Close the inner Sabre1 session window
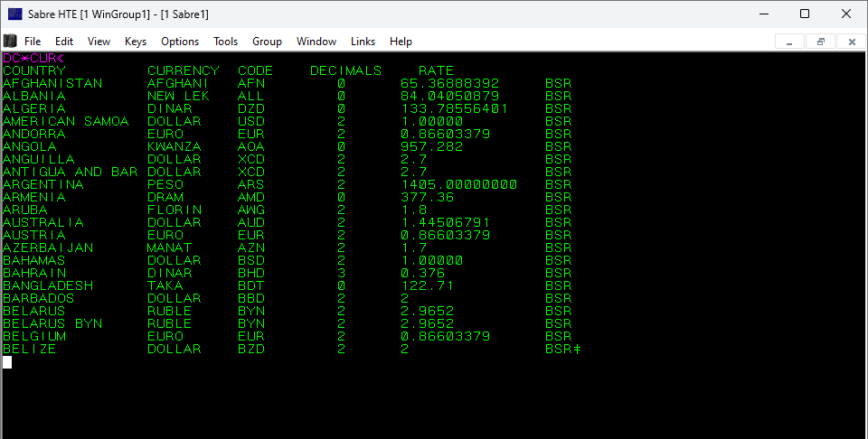 point(851,42)
